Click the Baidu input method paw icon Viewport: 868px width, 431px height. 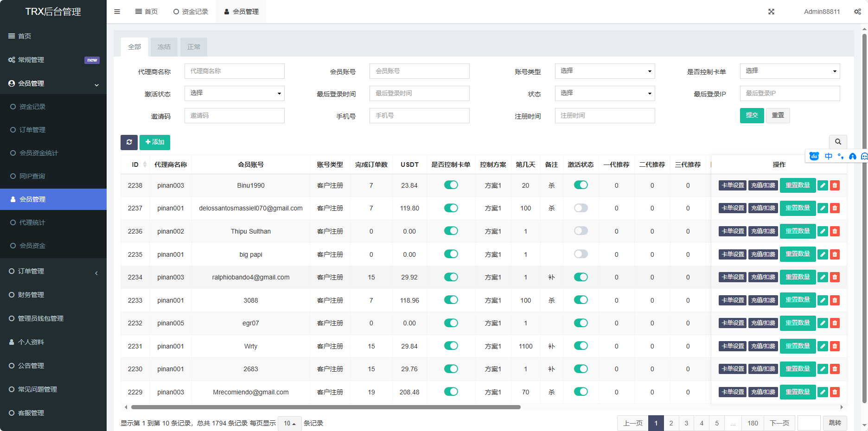coord(814,156)
